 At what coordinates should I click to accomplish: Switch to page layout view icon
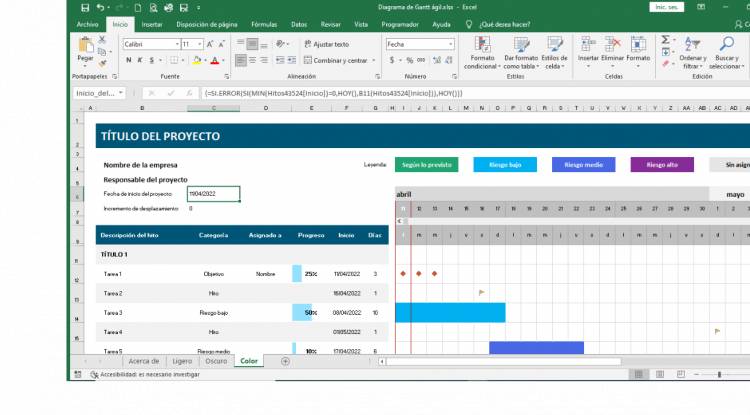click(660, 374)
